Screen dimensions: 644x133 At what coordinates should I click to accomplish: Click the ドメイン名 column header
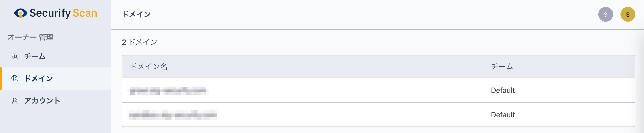[149, 66]
